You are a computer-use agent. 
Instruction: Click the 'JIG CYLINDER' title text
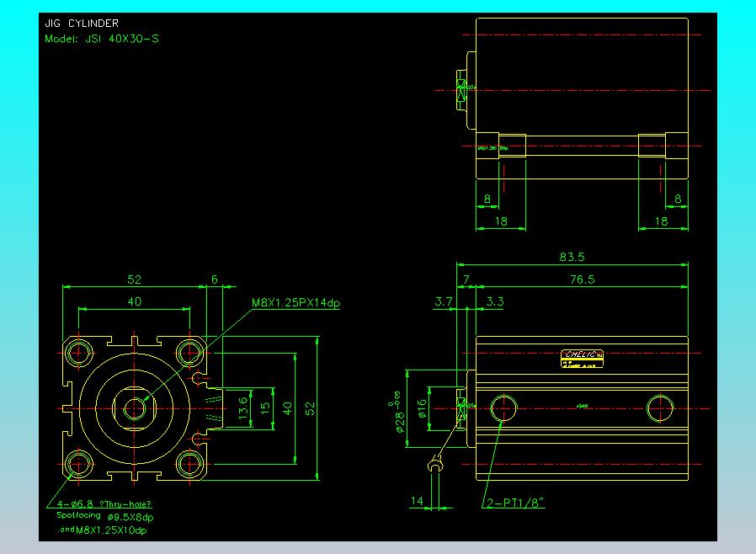click(82, 23)
